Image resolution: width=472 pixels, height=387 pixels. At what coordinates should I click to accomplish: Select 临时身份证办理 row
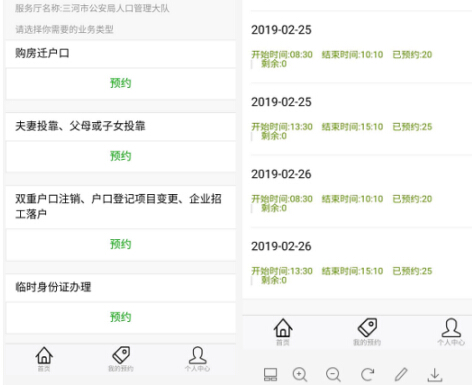(x=121, y=287)
